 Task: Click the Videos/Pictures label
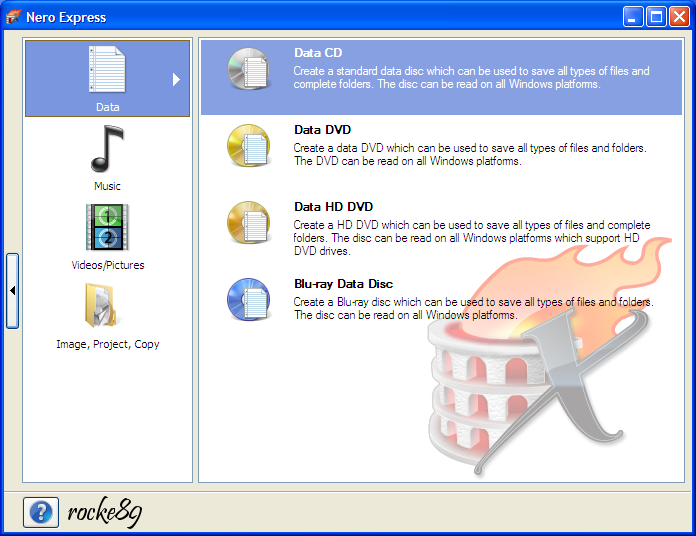108,265
